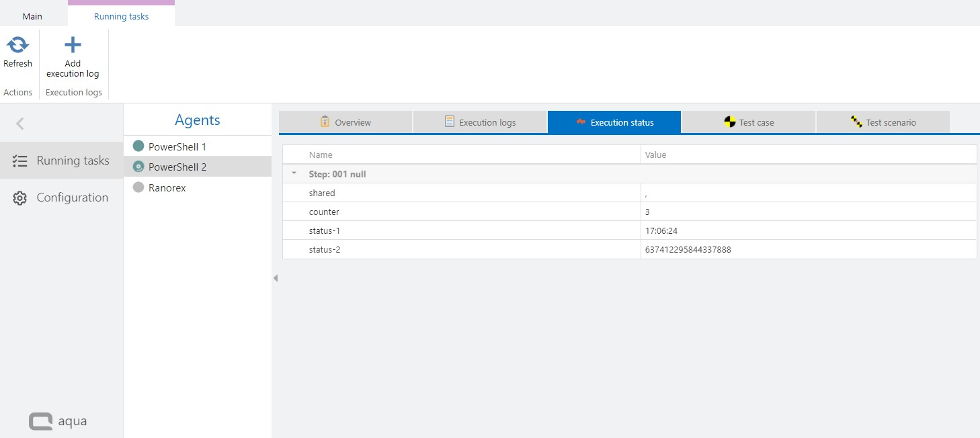Select the Ranorex agent
980x438 pixels.
(x=167, y=188)
